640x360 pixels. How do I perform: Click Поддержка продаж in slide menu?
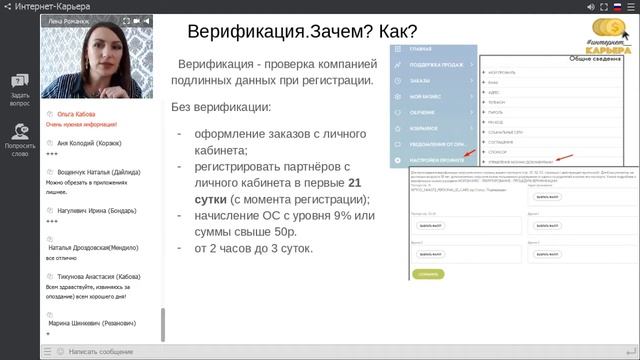(436, 65)
